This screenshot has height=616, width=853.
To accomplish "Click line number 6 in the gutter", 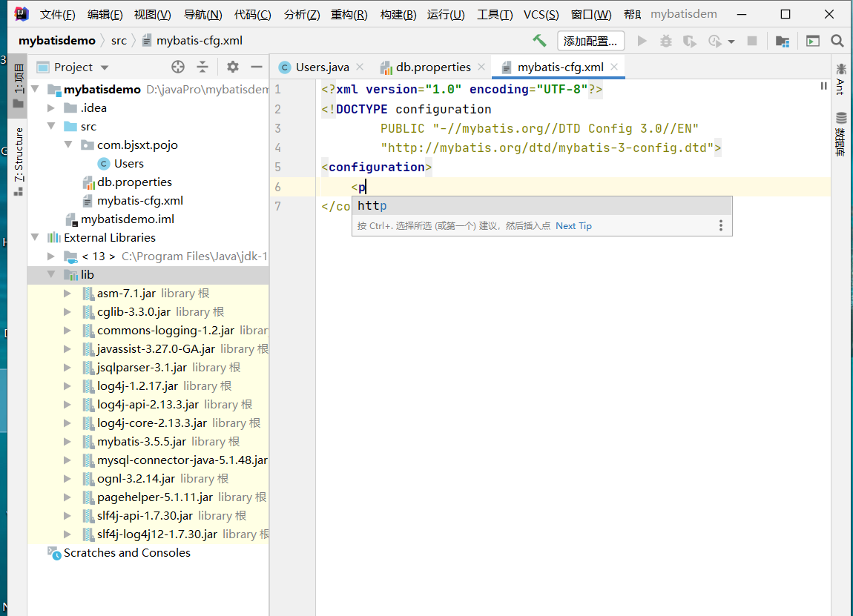I will click(x=278, y=187).
